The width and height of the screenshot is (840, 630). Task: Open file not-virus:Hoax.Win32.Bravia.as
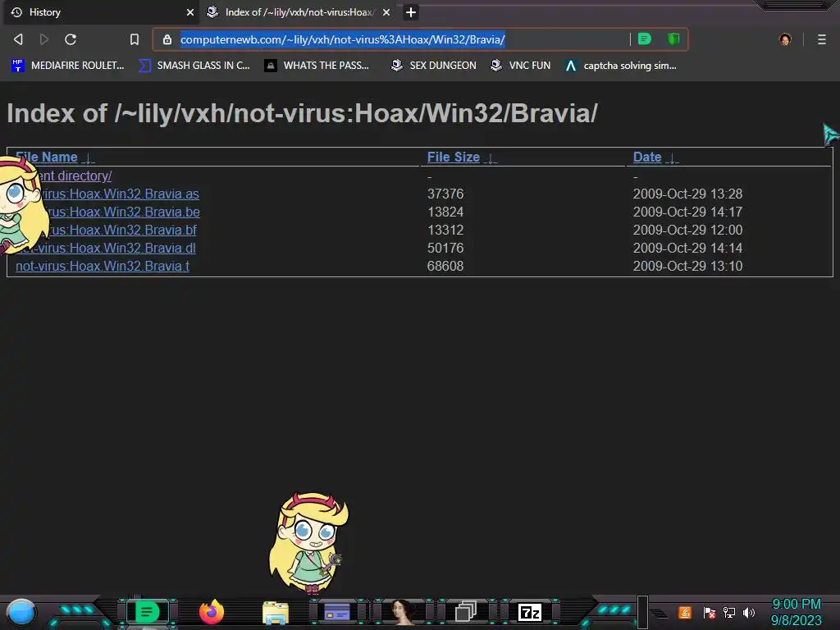pyautogui.click(x=119, y=194)
